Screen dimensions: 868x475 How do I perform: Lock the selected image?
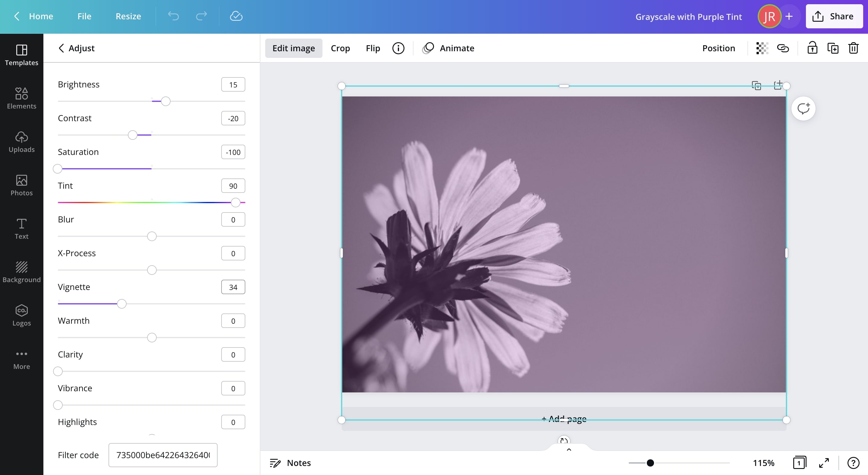click(x=813, y=48)
